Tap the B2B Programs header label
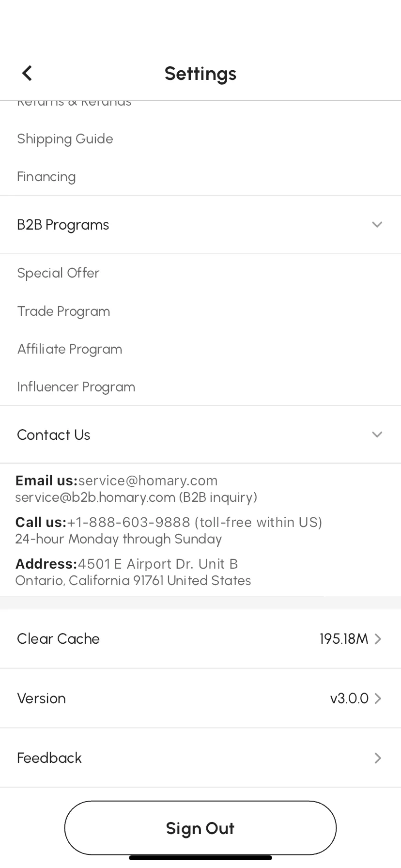The height and width of the screenshot is (868, 401). coord(63,225)
